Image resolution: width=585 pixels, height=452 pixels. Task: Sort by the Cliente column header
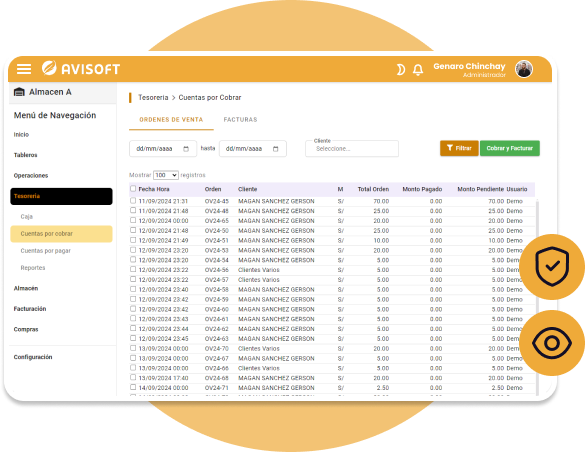pos(247,189)
